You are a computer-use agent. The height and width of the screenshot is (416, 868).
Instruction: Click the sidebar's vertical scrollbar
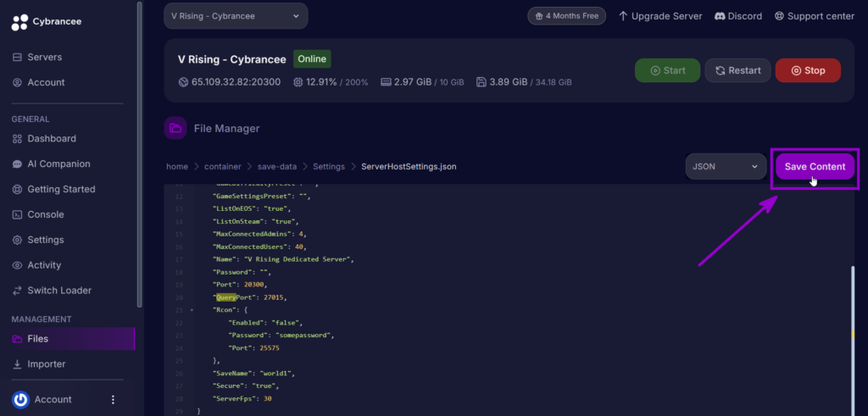click(x=140, y=154)
